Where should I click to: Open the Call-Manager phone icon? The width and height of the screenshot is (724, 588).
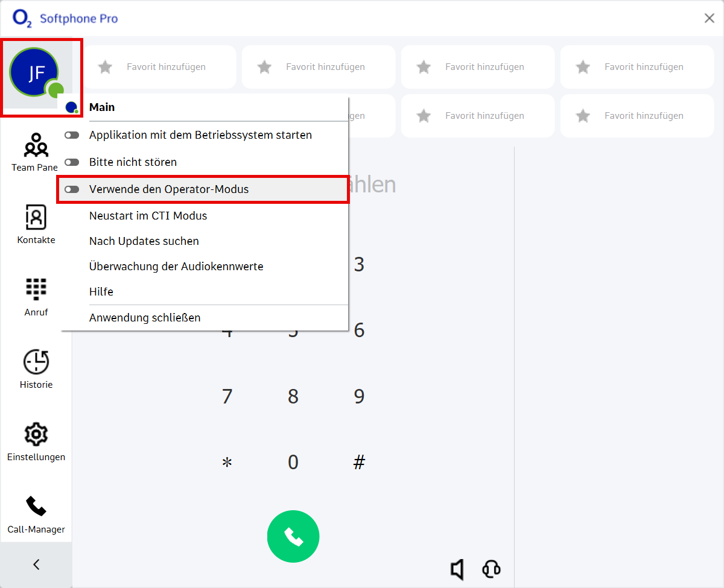pos(36,507)
